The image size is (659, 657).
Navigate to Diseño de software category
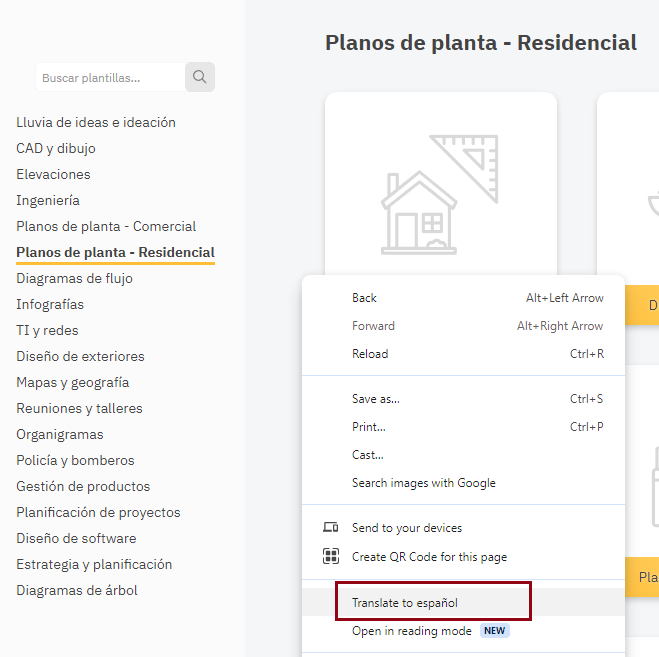click(76, 539)
